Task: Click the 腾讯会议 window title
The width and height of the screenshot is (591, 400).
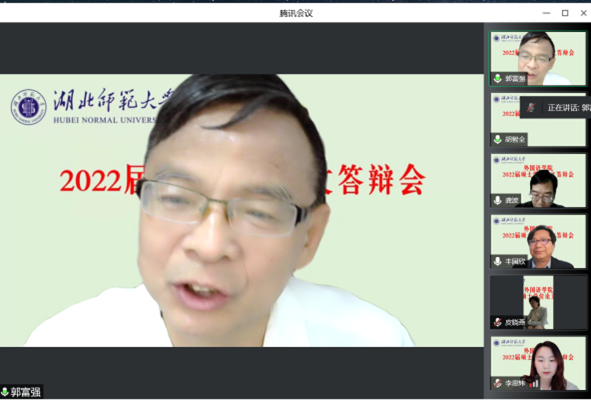Action: [296, 13]
